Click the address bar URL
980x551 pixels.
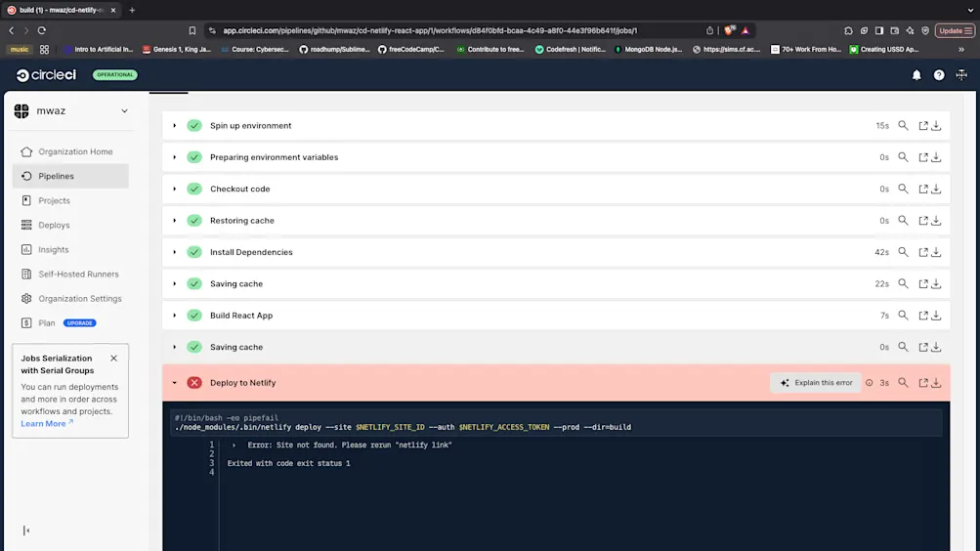[x=430, y=30]
